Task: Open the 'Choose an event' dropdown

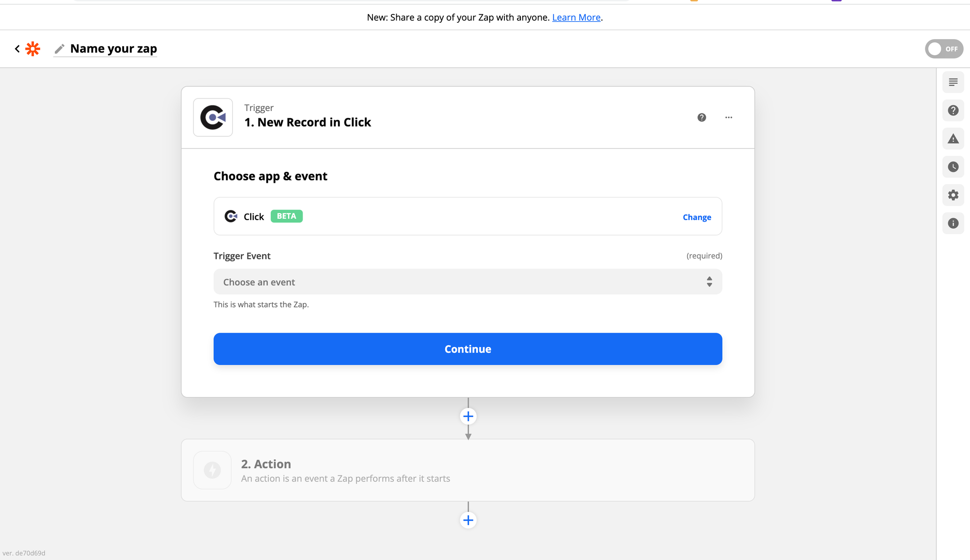Action: coord(468,282)
